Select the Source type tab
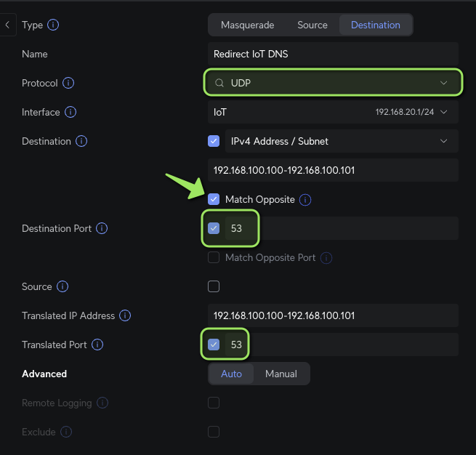The height and width of the screenshot is (455, 476). point(312,25)
